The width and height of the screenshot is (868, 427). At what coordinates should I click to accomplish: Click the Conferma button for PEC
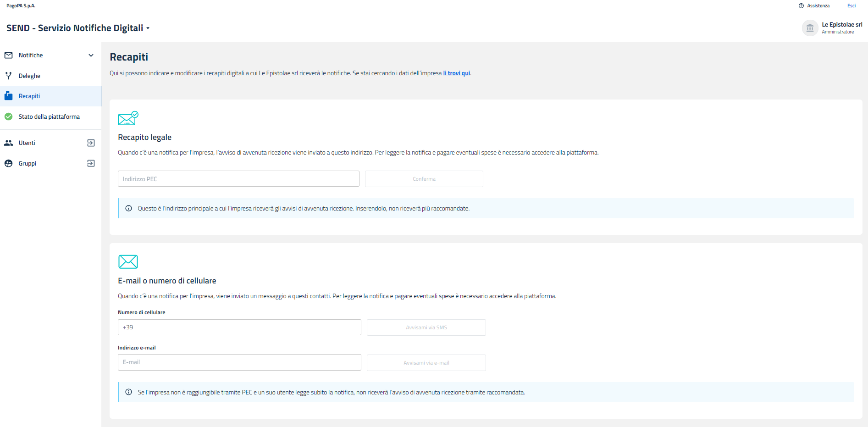click(x=424, y=179)
